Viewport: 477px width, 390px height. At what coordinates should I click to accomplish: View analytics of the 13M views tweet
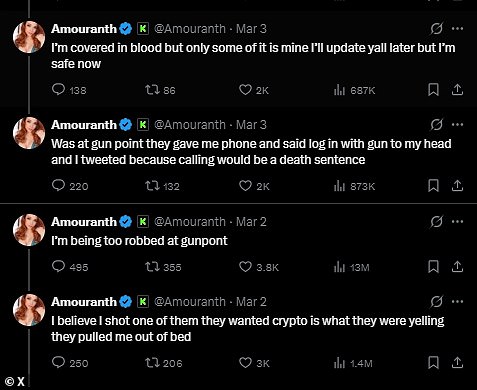point(339,267)
